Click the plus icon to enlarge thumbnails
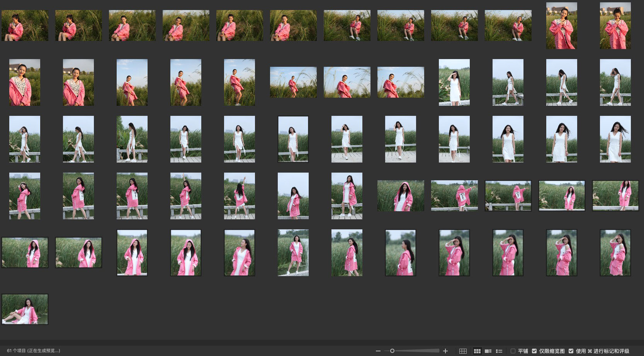Image resolution: width=644 pixels, height=356 pixels. click(x=445, y=351)
